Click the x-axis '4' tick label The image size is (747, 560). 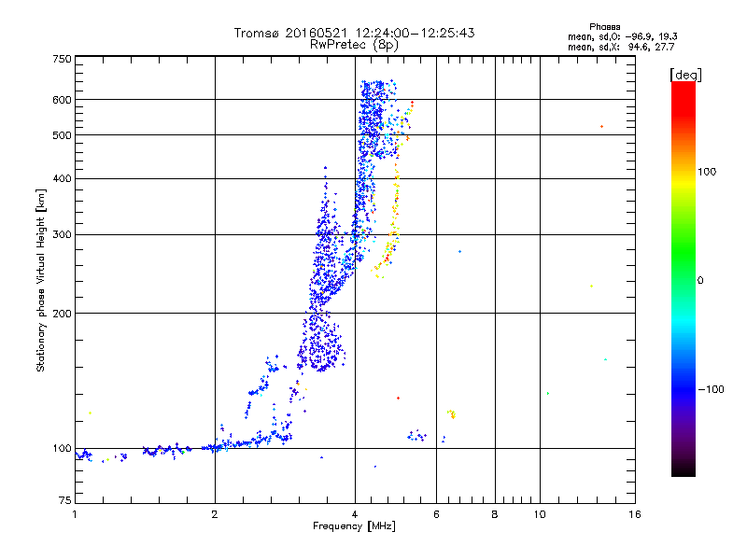355,514
